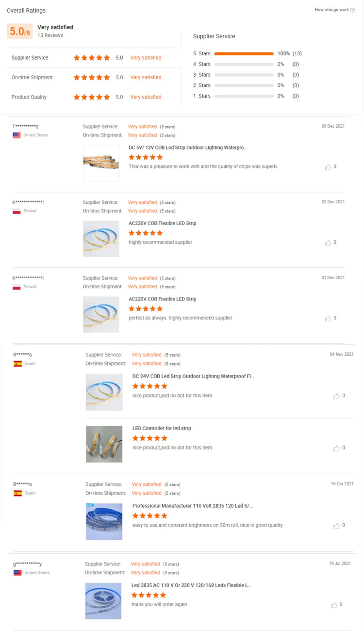Open the DC 5V/12V COB strip thumbnail

tap(101, 163)
